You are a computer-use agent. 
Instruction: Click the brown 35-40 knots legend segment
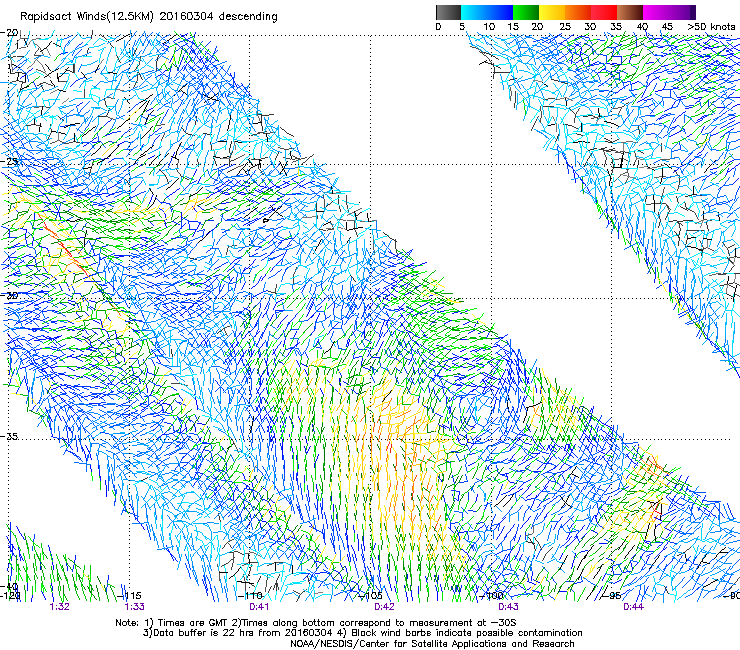point(630,12)
